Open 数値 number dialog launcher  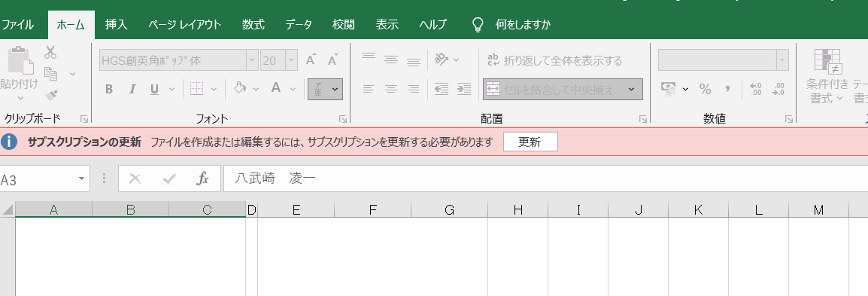[x=789, y=118]
